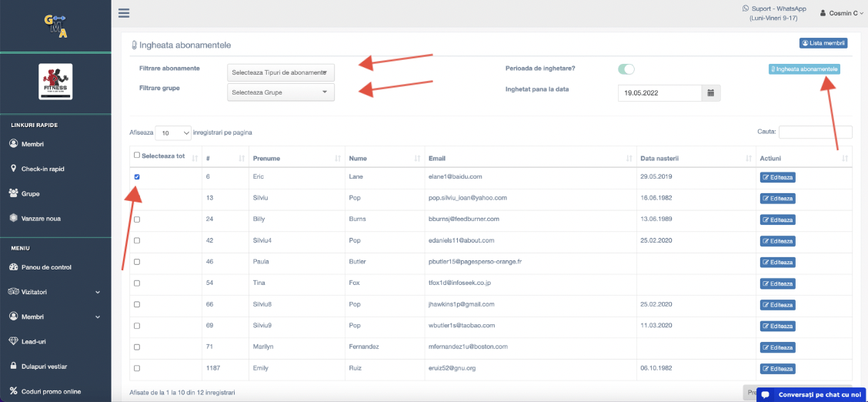
Task: Sort table by Email column
Action: 530,159
